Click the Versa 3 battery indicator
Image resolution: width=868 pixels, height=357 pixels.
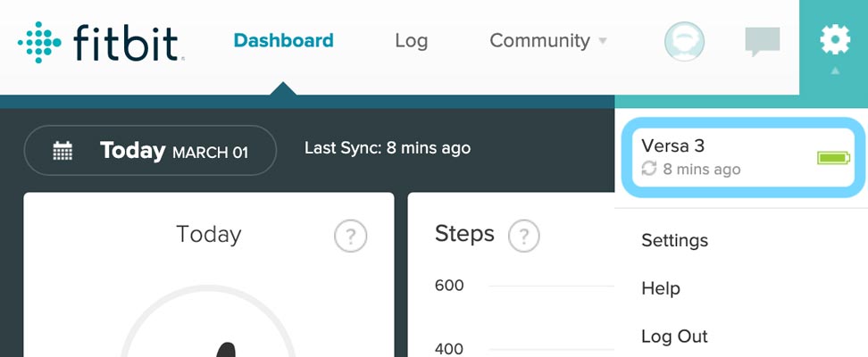pos(834,158)
